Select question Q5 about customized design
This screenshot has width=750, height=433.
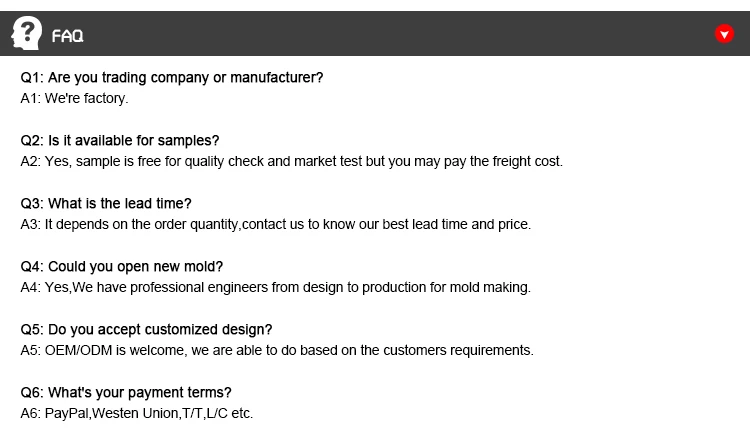point(146,330)
